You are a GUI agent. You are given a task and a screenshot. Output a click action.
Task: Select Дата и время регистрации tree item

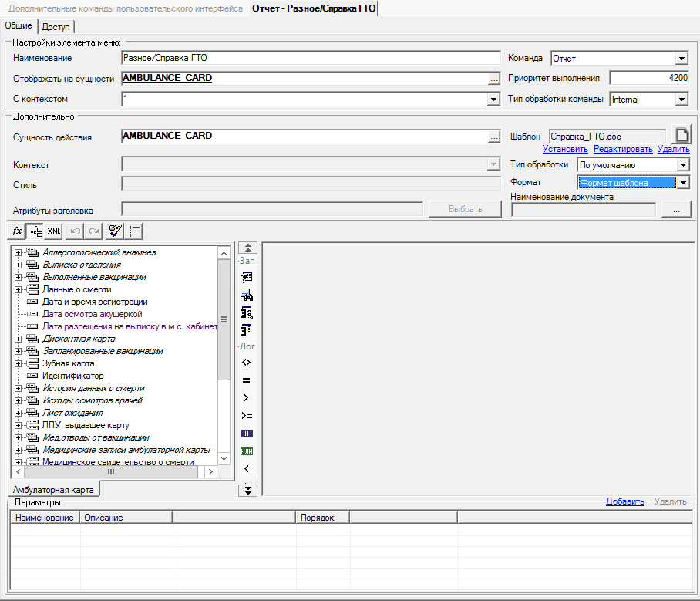[x=95, y=302]
